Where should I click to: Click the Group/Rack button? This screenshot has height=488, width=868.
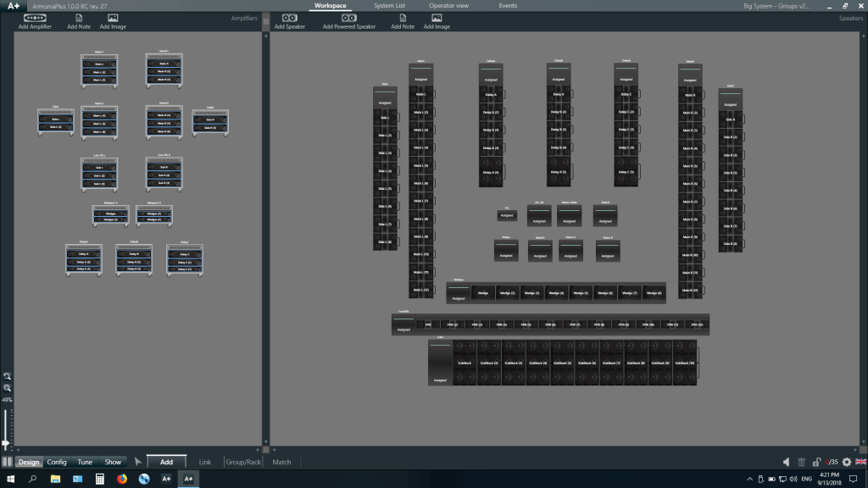pos(242,462)
